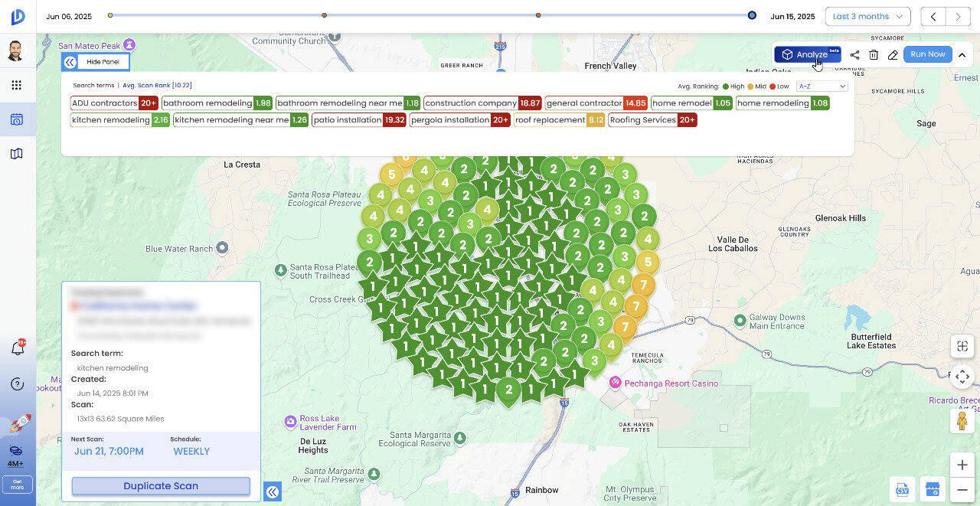The width and height of the screenshot is (980, 506).
Task: Open the Google Business Profile icon
Action: pos(931,489)
